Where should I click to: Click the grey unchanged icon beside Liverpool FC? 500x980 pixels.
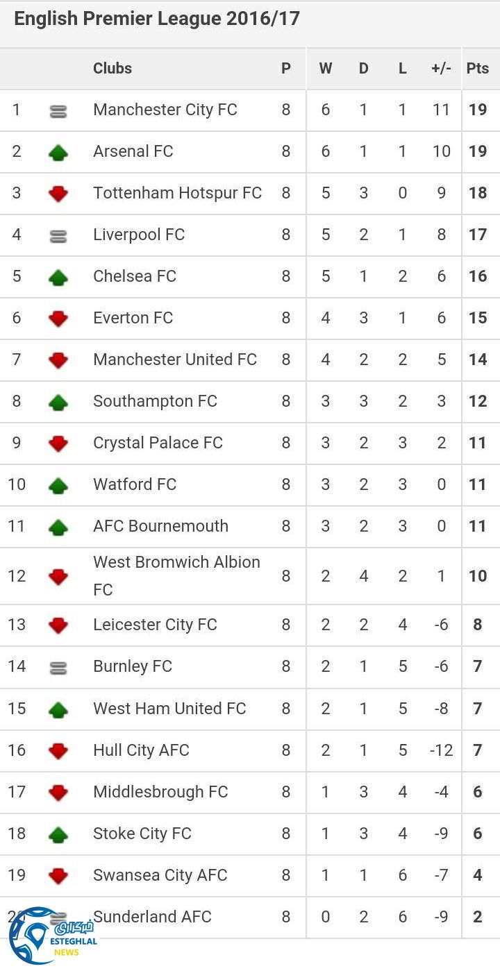(x=58, y=236)
